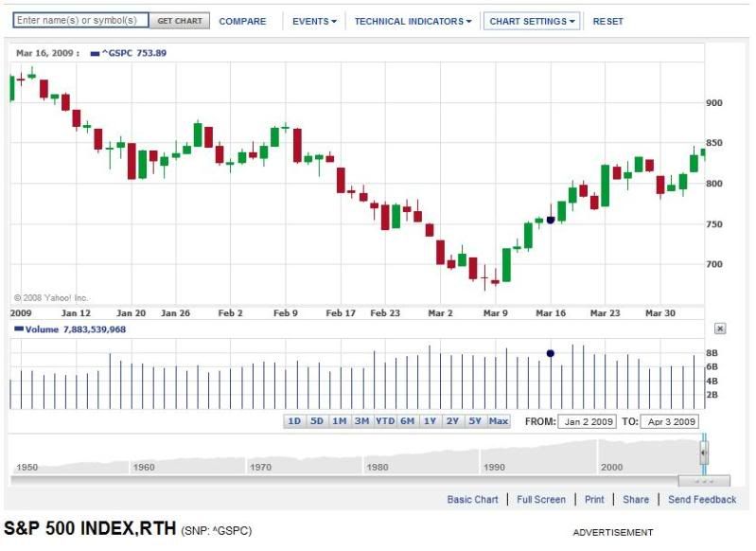Open the CHART SETTINGS dropdown
The width and height of the screenshot is (756, 551).
[x=532, y=21]
